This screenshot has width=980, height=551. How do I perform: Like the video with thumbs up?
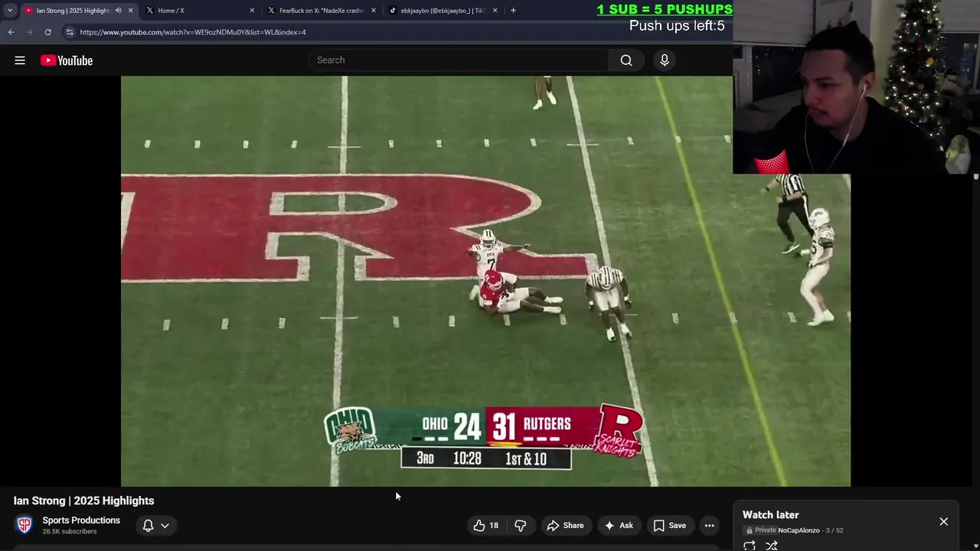[x=485, y=525]
